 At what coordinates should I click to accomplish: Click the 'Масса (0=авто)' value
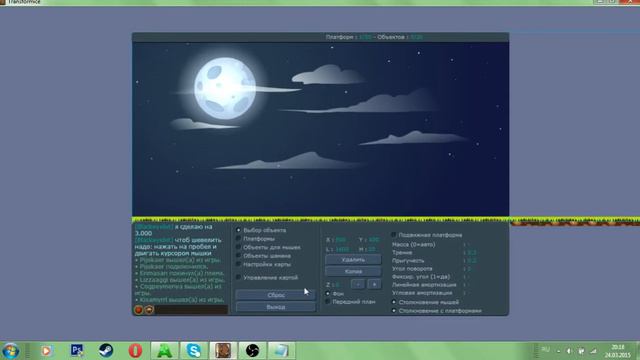pos(469,245)
